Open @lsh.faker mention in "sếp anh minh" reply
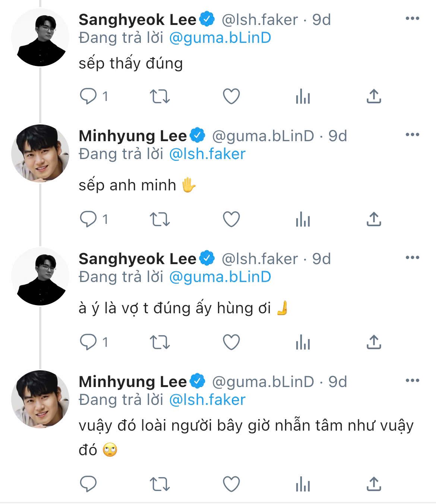 [207, 154]
